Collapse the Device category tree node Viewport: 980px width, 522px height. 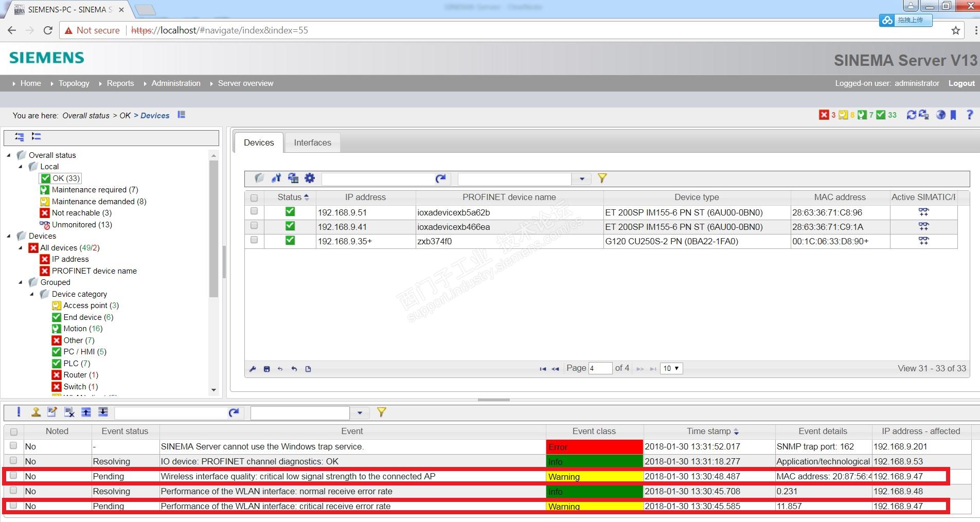[32, 294]
